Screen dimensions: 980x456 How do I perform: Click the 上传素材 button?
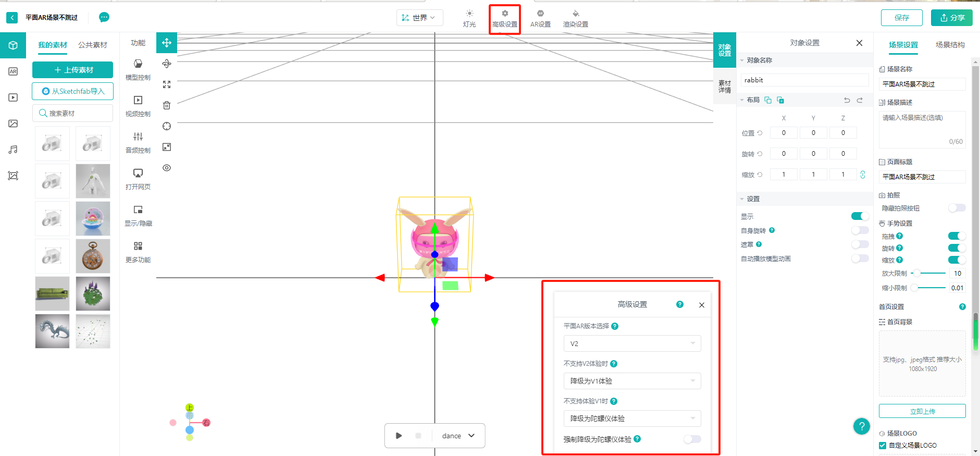point(73,70)
